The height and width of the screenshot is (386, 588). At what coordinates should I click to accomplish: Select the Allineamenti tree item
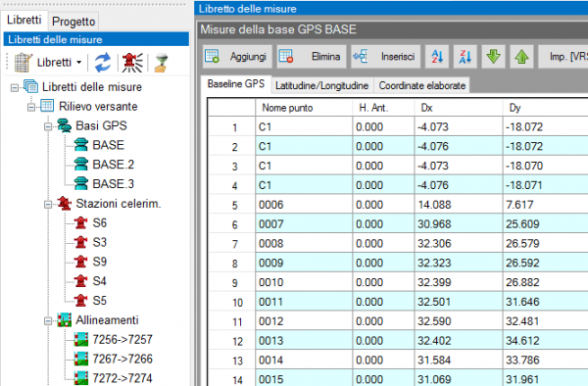(x=107, y=320)
